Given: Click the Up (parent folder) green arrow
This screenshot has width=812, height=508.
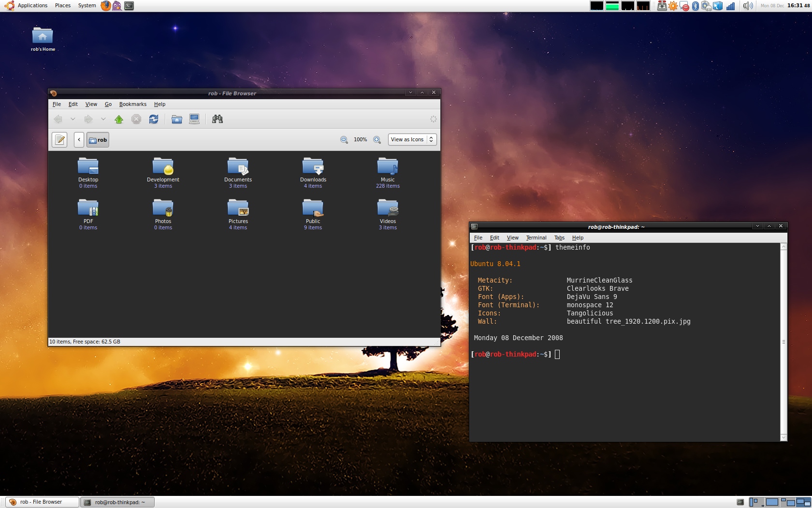Looking at the screenshot, I should tap(119, 120).
